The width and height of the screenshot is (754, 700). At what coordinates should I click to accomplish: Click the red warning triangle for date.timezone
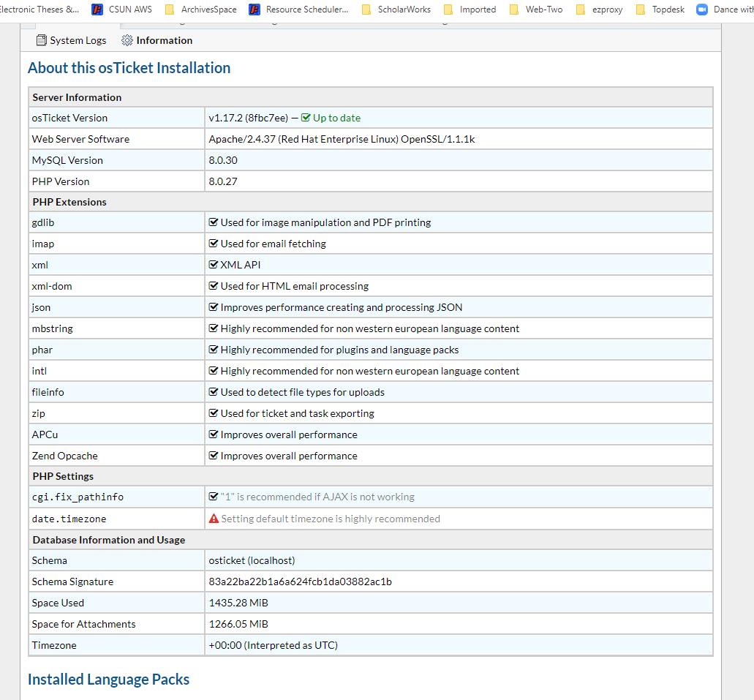click(214, 519)
